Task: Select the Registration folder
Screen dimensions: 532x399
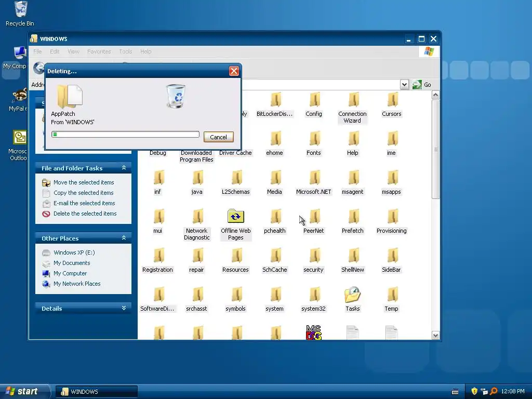Action: 158,261
